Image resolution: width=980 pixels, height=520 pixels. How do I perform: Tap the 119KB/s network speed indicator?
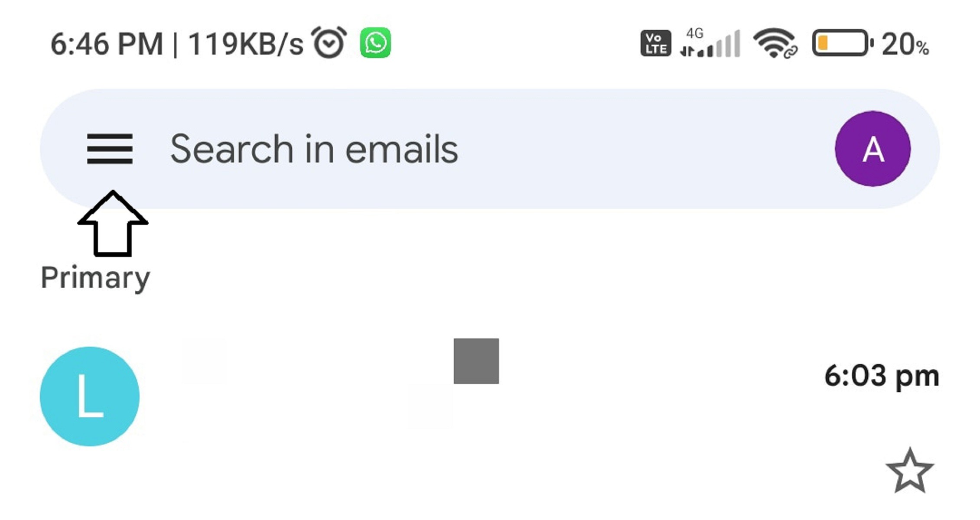[x=245, y=44]
